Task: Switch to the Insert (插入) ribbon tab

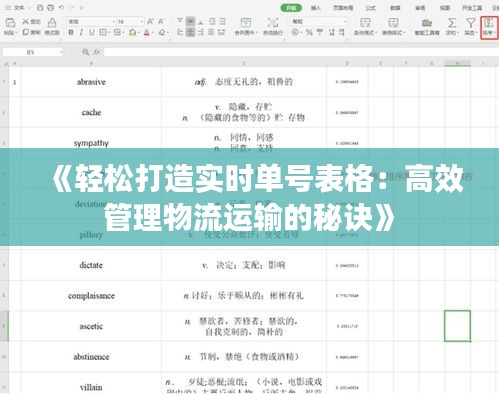Action: click(315, 8)
